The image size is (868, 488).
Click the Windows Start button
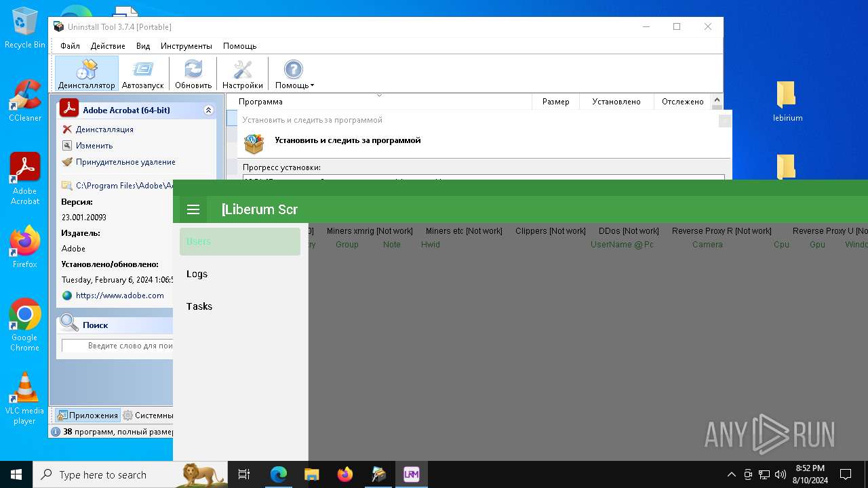16,474
